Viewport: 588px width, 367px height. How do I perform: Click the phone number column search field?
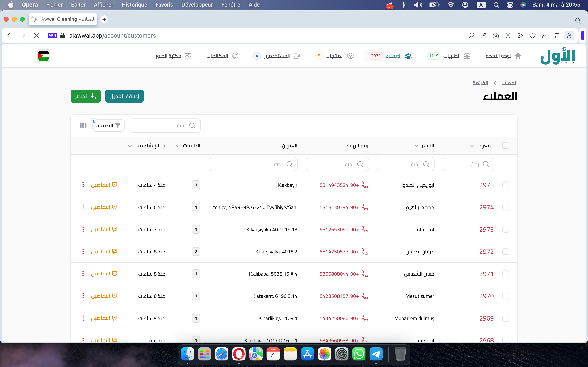[x=337, y=164]
